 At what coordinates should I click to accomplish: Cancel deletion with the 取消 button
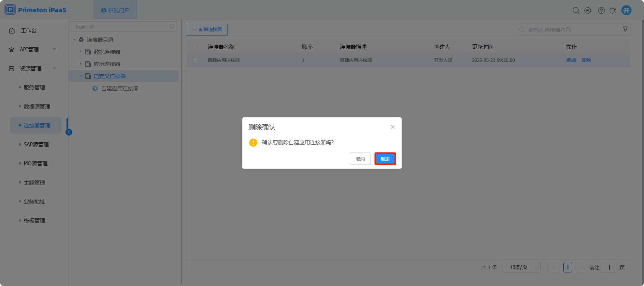(360, 159)
